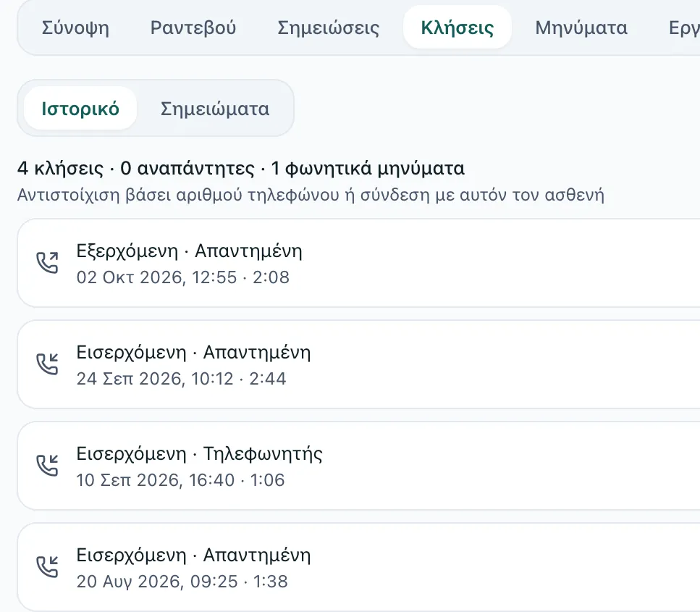Click incoming call icon for 24 Σεπ 2026
The image size is (700, 612).
click(x=47, y=364)
